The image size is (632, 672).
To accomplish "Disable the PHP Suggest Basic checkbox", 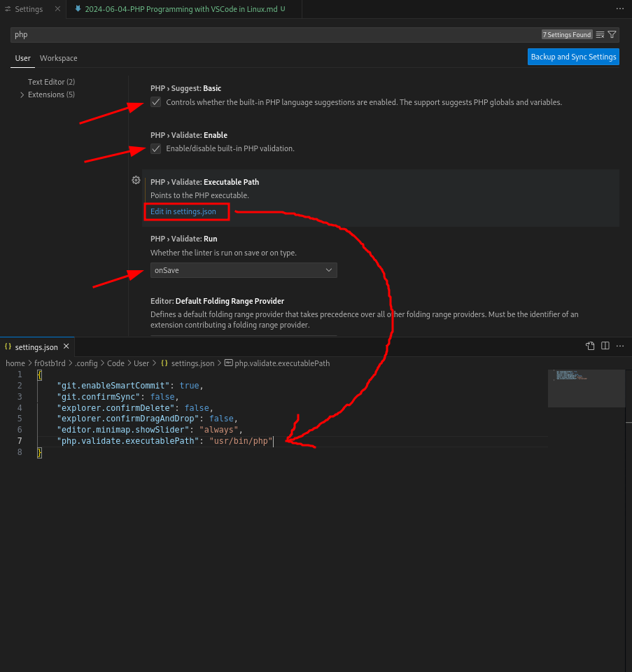I will click(156, 102).
